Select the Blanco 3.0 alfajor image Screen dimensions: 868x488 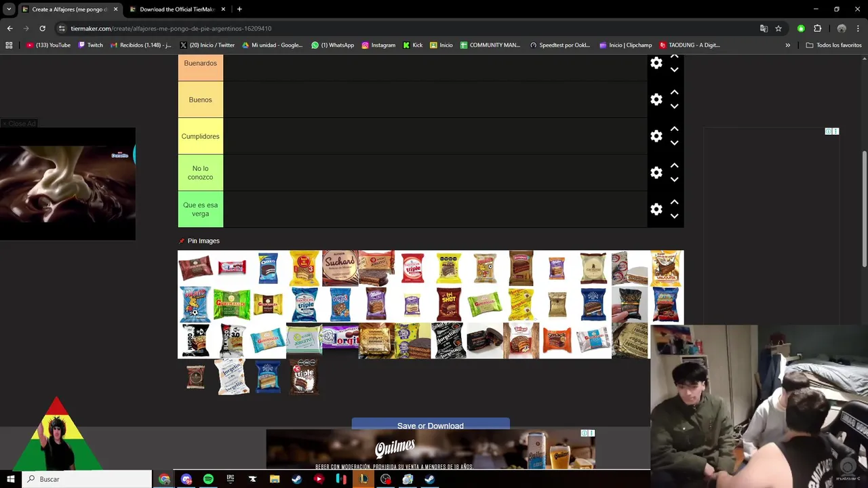pos(232,340)
